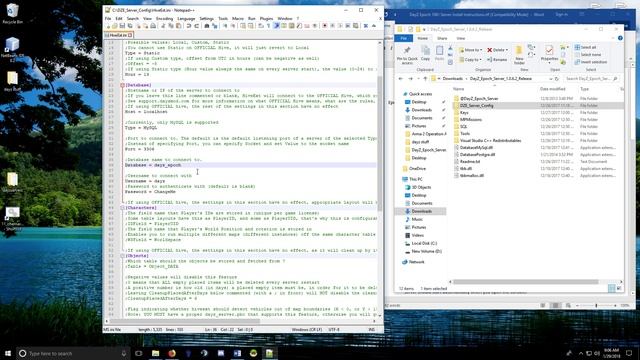Click the Replace icon in Notepad++ toolbar
The height and width of the screenshot is (360, 640).
(x=215, y=26)
